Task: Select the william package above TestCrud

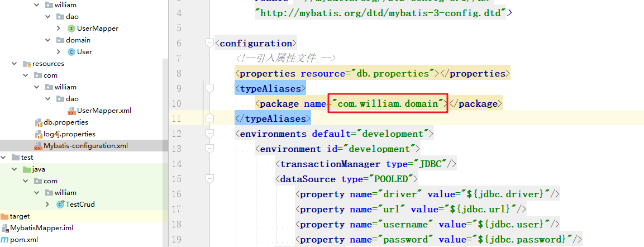Action: 66,193
